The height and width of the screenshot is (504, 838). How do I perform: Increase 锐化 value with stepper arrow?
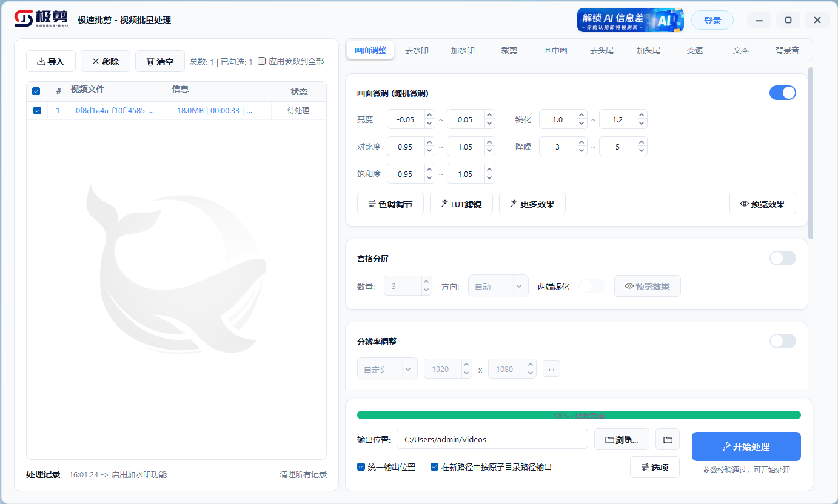(x=582, y=116)
